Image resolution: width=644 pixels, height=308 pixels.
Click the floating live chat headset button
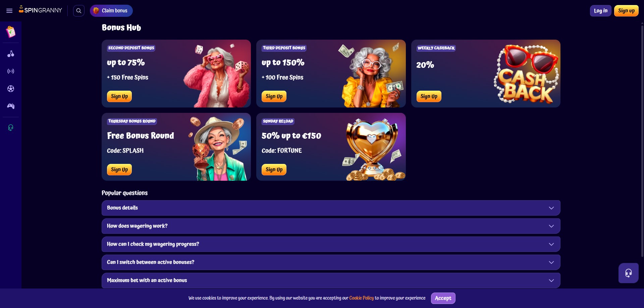pyautogui.click(x=629, y=273)
